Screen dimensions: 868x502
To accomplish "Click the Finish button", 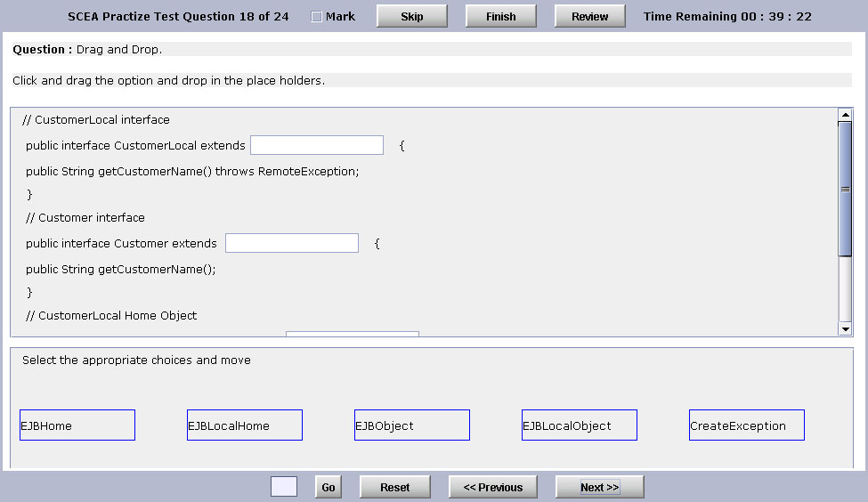I will (501, 16).
